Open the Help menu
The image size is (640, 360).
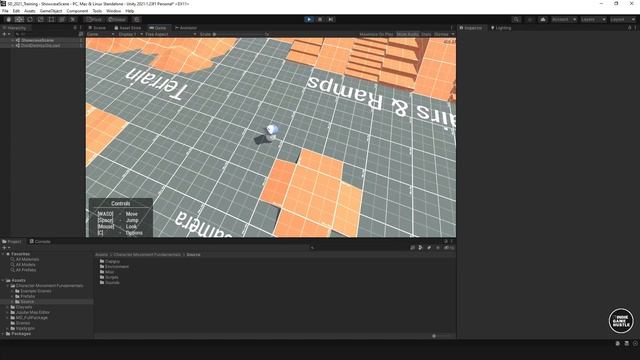tap(130, 11)
